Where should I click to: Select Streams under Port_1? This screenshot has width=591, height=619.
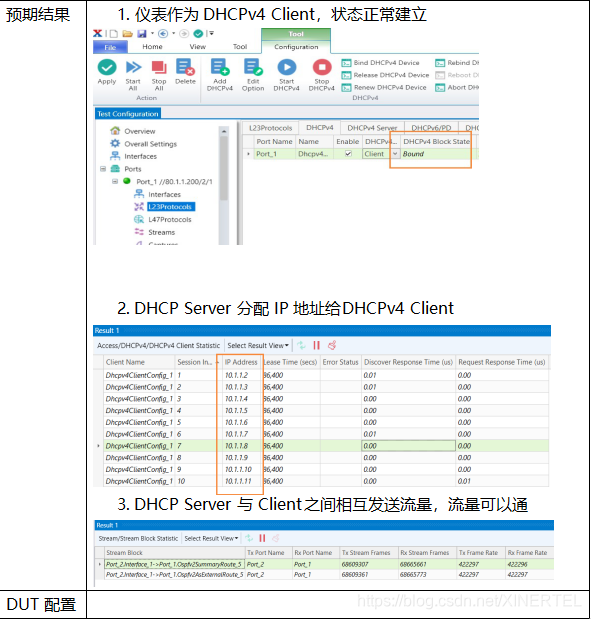coord(161,232)
